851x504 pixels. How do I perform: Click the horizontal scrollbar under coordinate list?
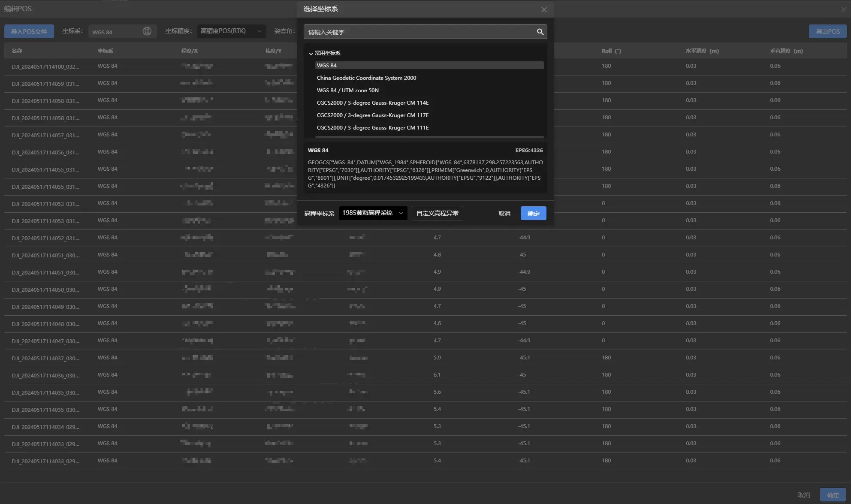pyautogui.click(x=429, y=137)
